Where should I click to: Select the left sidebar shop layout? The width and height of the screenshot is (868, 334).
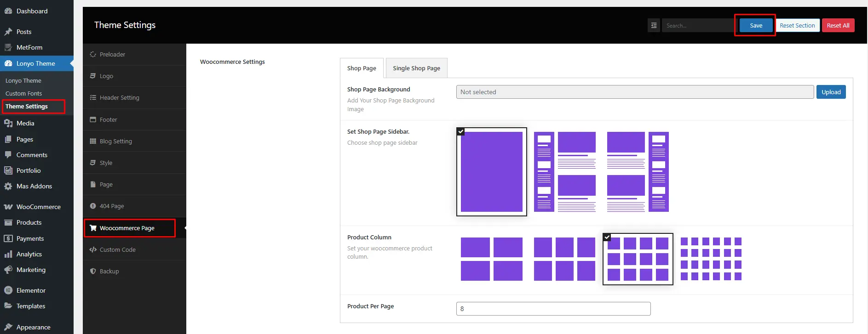(565, 172)
